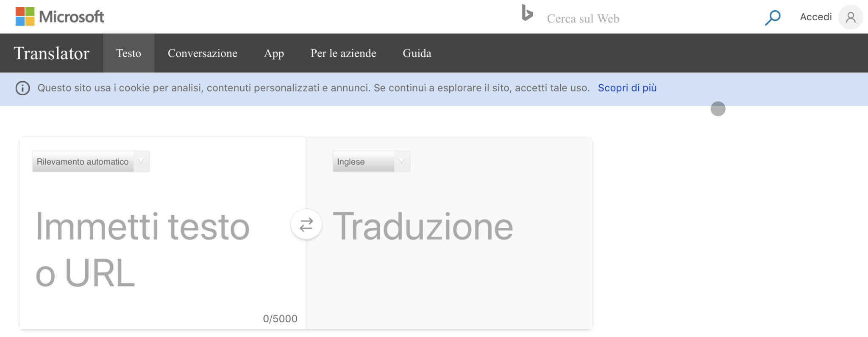Click the Immetti testo o URL box
The width and height of the screenshot is (868, 337).
pos(163,250)
